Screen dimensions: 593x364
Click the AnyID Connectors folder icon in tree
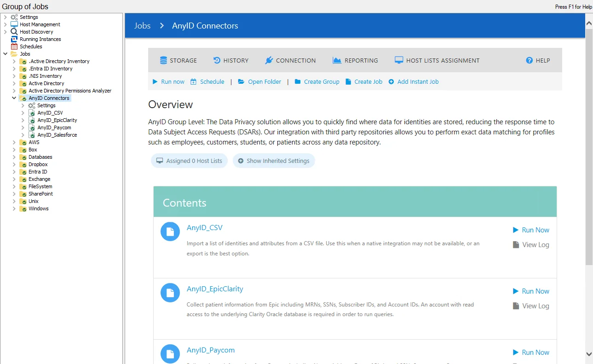pyautogui.click(x=23, y=98)
